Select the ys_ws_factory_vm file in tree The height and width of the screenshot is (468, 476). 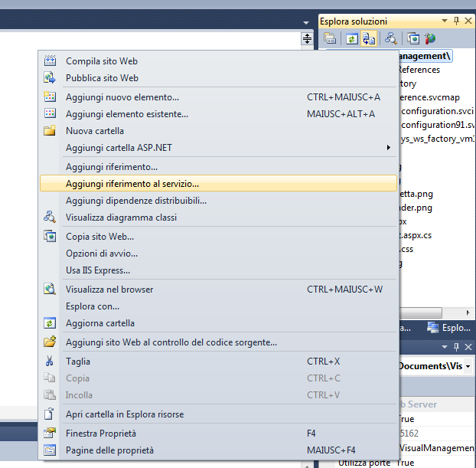pos(437,139)
